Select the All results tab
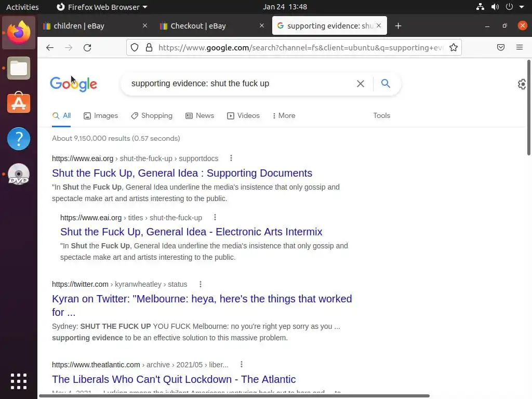This screenshot has height=399, width=532. point(61,115)
